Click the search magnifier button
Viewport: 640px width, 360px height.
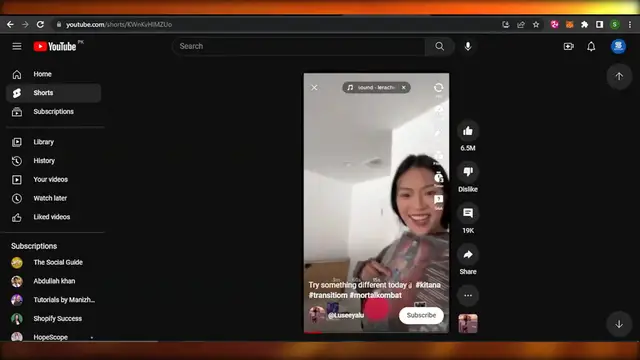[440, 46]
